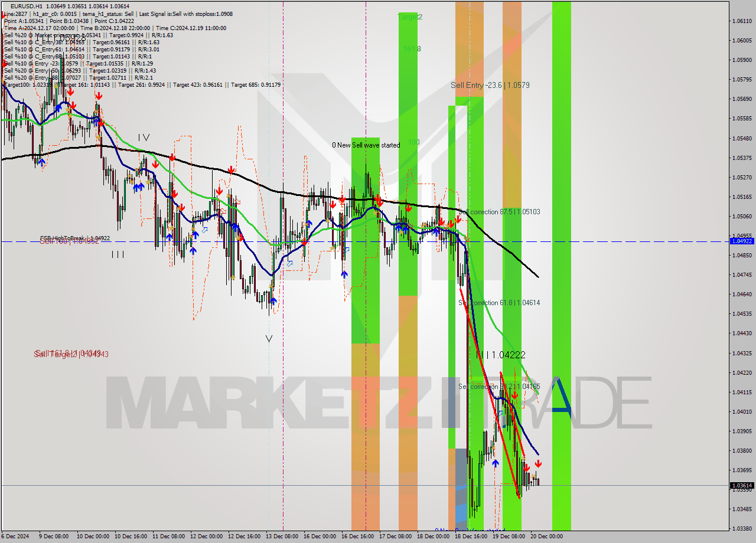Click the '9 Dec 08:00' time axis label

coord(54,537)
